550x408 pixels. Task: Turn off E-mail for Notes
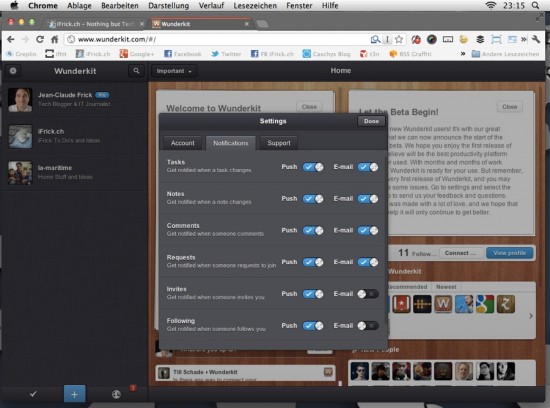(368, 199)
